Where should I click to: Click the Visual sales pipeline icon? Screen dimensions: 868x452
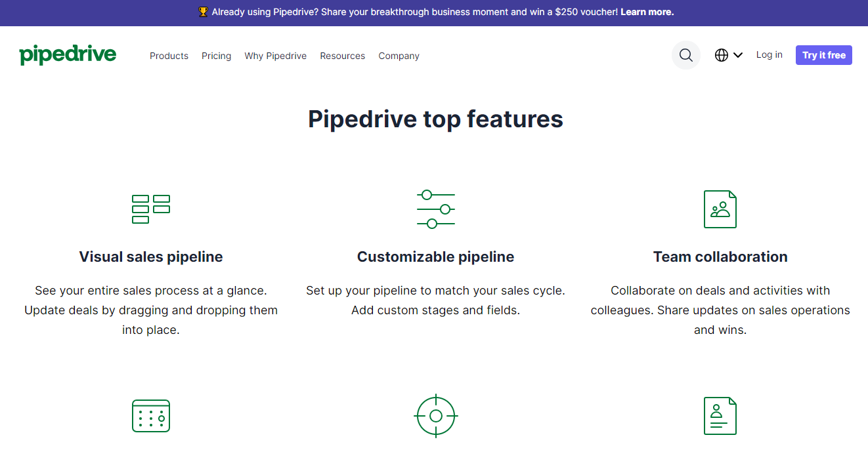click(151, 209)
